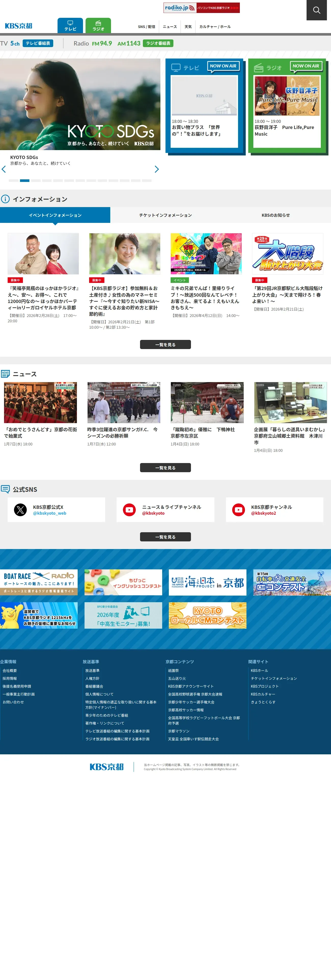Open きょうとくらす footer link

pyautogui.click(x=263, y=702)
